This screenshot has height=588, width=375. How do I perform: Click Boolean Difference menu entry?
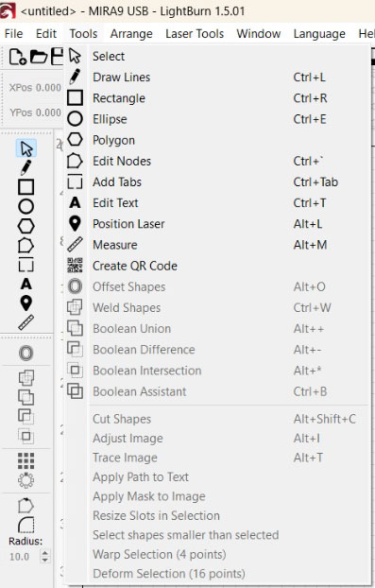click(x=216, y=350)
